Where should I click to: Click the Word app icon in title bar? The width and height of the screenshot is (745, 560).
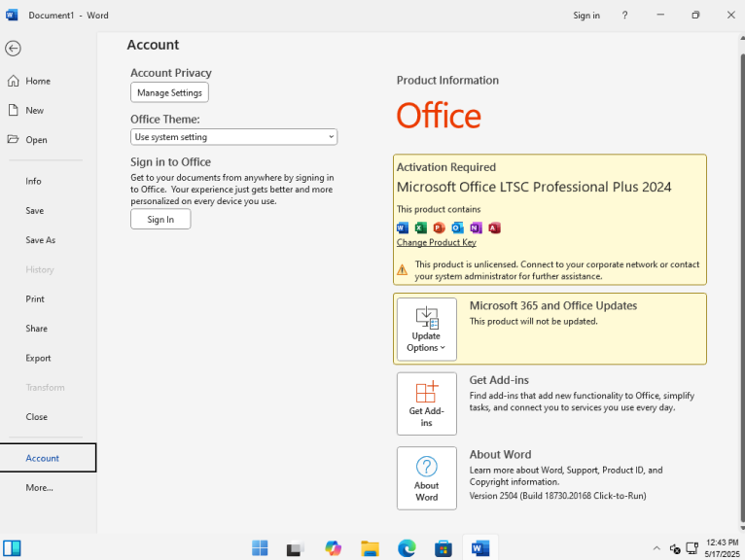click(x=12, y=15)
